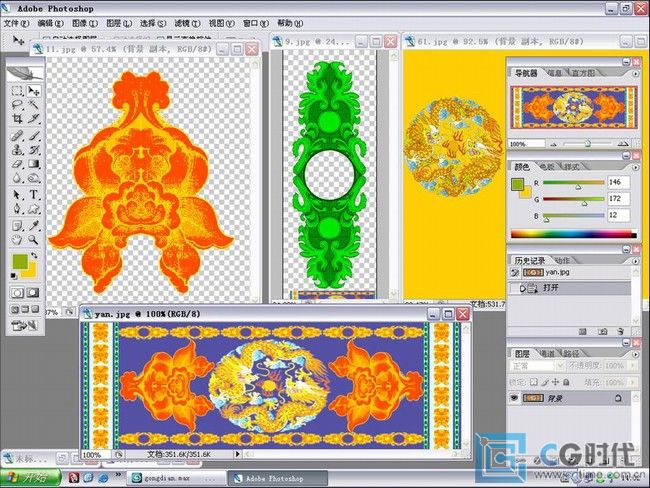This screenshot has width=650, height=488.
Task: Open the 文件 menu
Action: coord(16,24)
